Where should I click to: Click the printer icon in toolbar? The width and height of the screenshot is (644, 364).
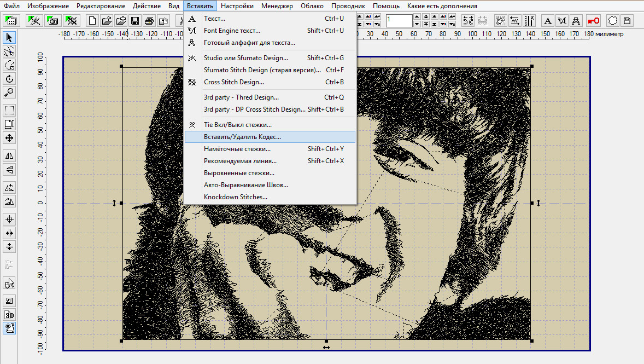pyautogui.click(x=149, y=21)
